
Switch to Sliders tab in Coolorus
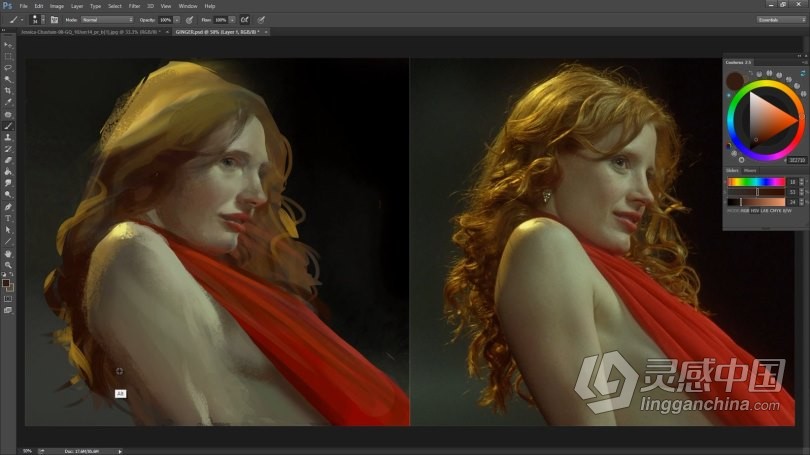click(x=733, y=170)
